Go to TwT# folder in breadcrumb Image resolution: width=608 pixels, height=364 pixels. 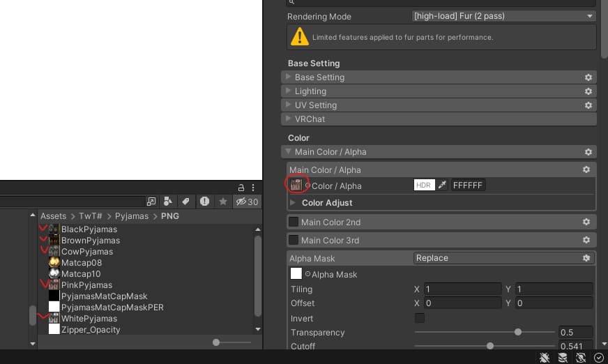91,216
